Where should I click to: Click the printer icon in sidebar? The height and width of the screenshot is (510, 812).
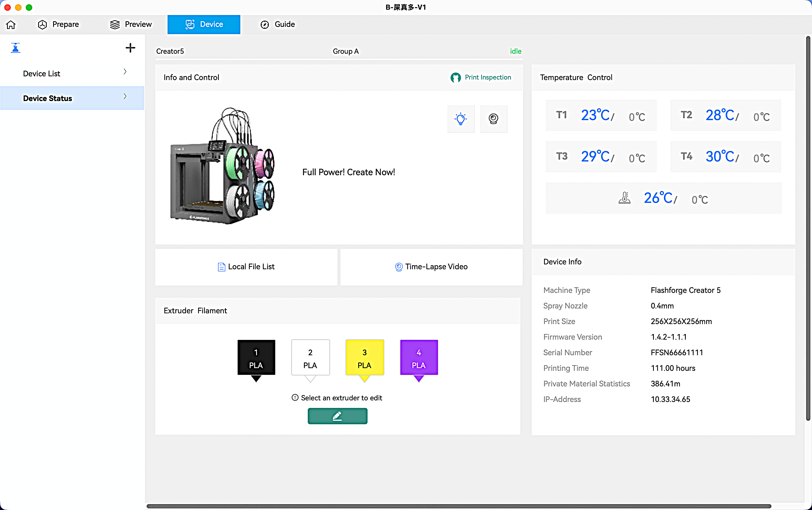coord(16,48)
